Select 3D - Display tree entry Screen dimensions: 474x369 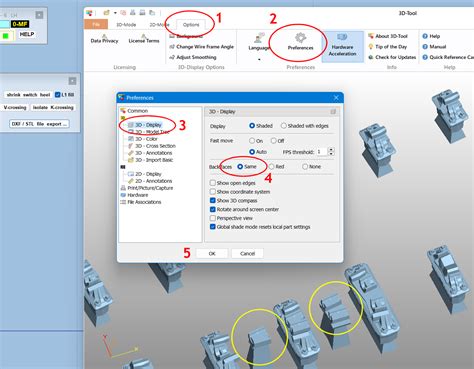click(x=145, y=125)
